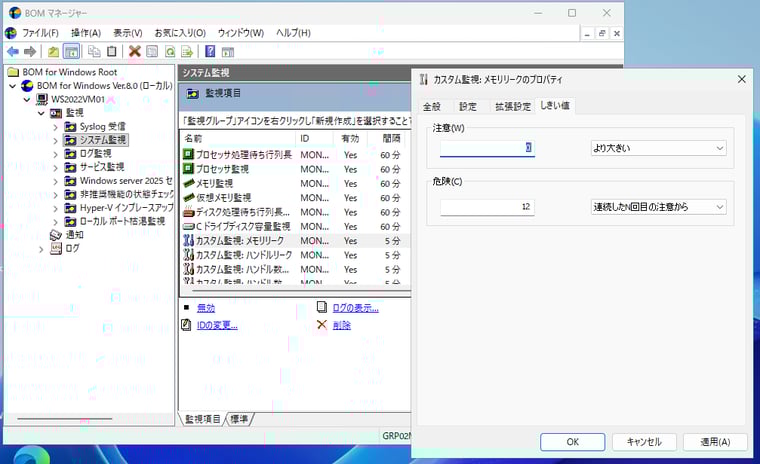
Task: Select カスタム監視: ハンドルリーク in the list
Action: (x=243, y=255)
